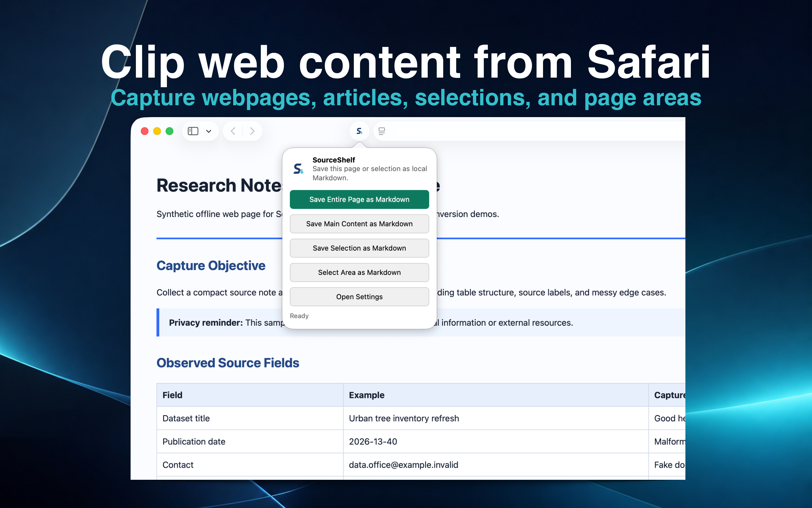Toggle the Safari sidebar icon
812x508 pixels.
click(193, 131)
